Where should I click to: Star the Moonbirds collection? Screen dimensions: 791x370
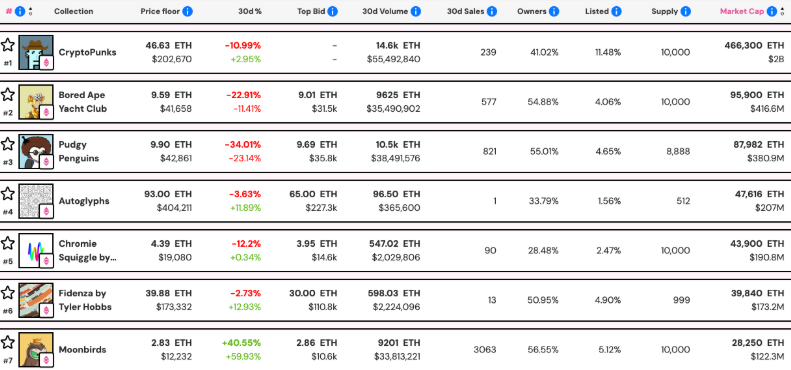pos(8,342)
